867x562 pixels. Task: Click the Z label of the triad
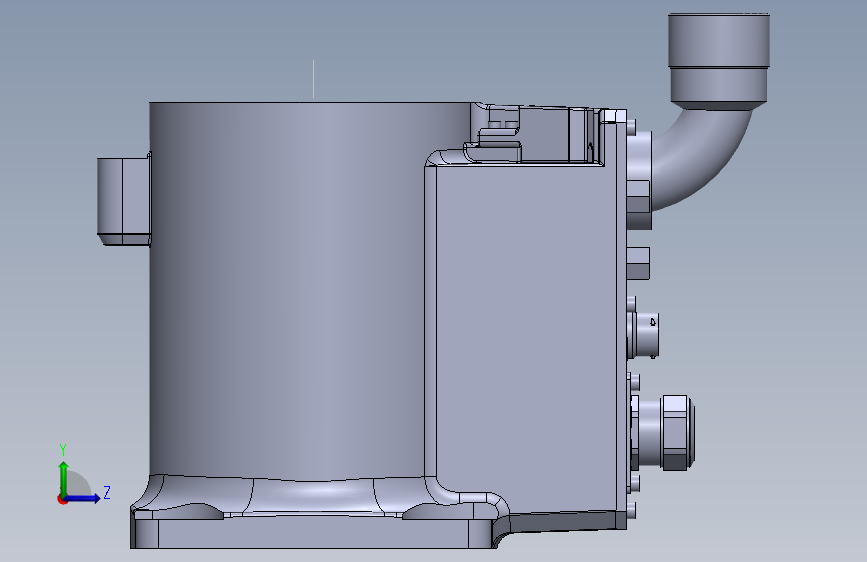tap(107, 492)
